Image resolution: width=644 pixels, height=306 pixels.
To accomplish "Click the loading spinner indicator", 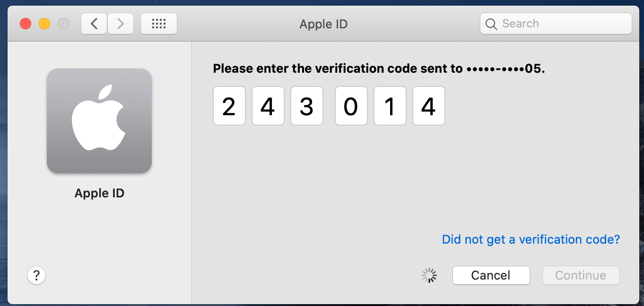I will pos(429,275).
